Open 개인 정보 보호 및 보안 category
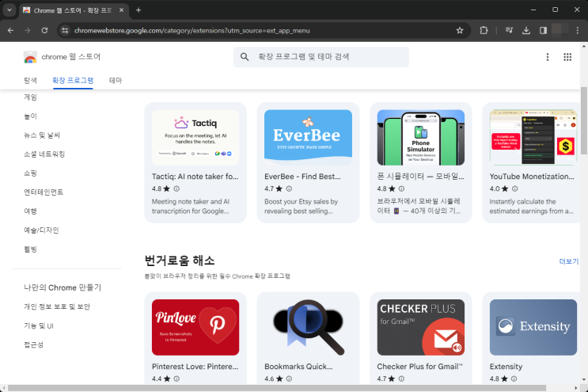The height and width of the screenshot is (392, 588). coord(57,306)
